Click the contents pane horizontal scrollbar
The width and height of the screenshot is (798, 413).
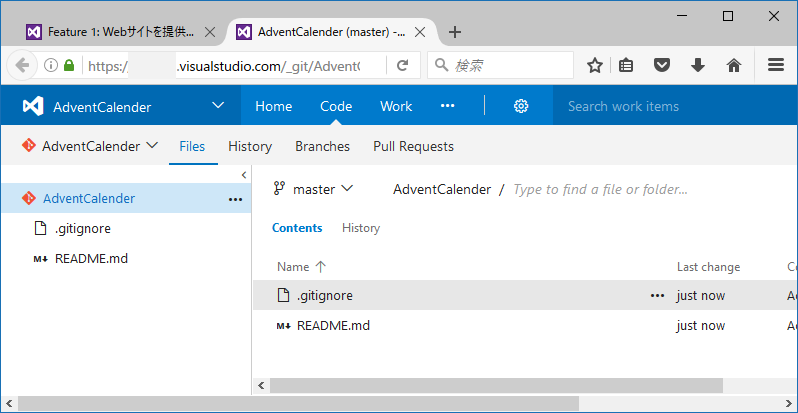coord(496,385)
